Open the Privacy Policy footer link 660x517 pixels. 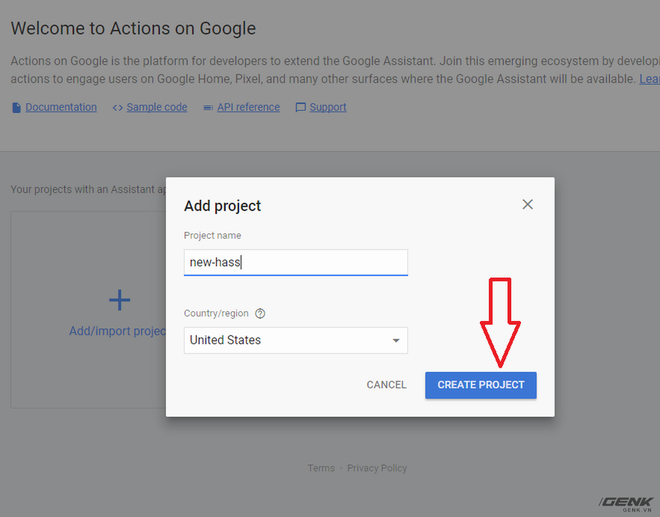pos(377,468)
